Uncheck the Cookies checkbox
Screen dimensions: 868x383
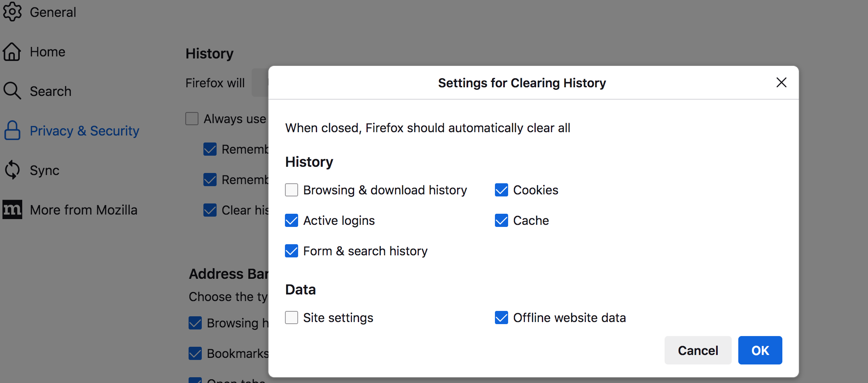tap(501, 190)
